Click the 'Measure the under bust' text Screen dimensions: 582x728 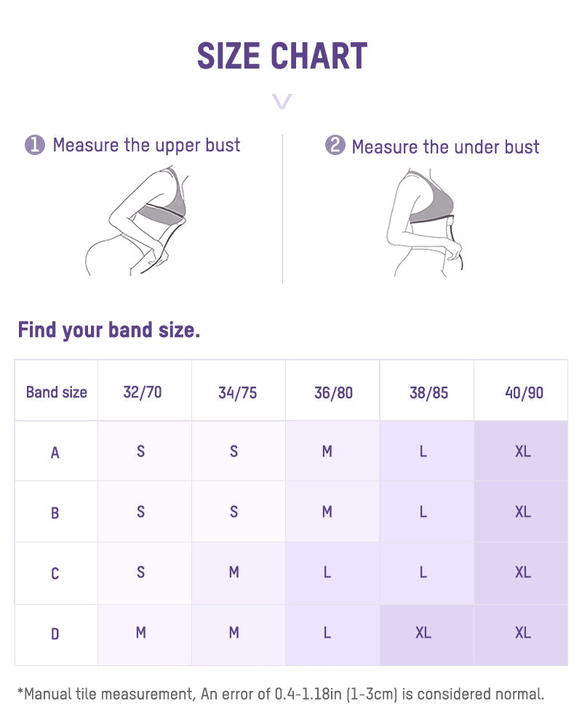coord(445,147)
